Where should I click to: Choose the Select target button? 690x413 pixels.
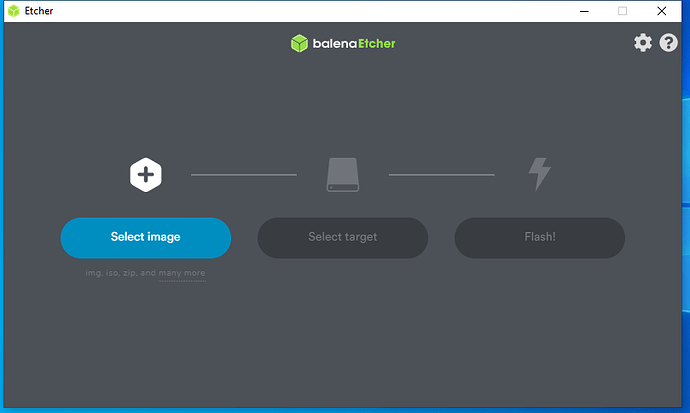pos(343,238)
